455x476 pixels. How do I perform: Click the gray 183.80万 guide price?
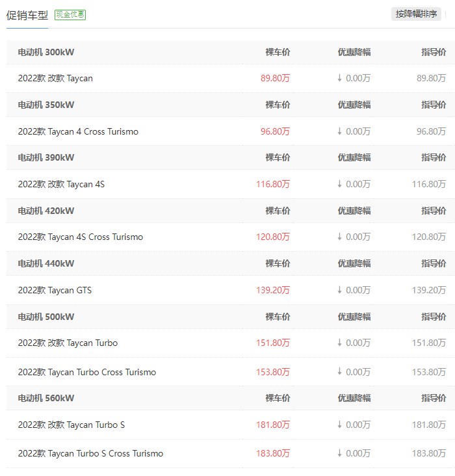(429, 453)
